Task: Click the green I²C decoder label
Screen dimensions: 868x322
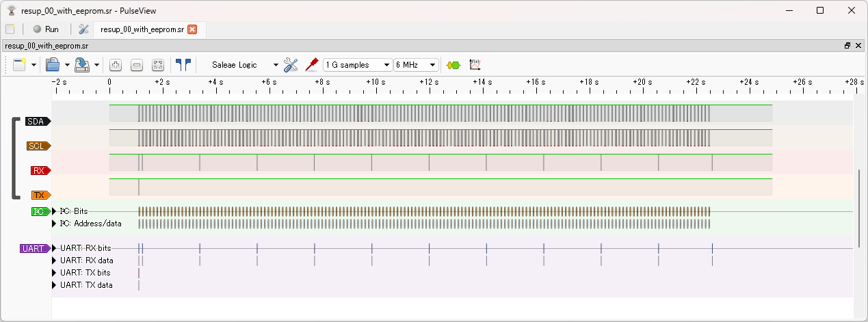Action: coord(41,212)
